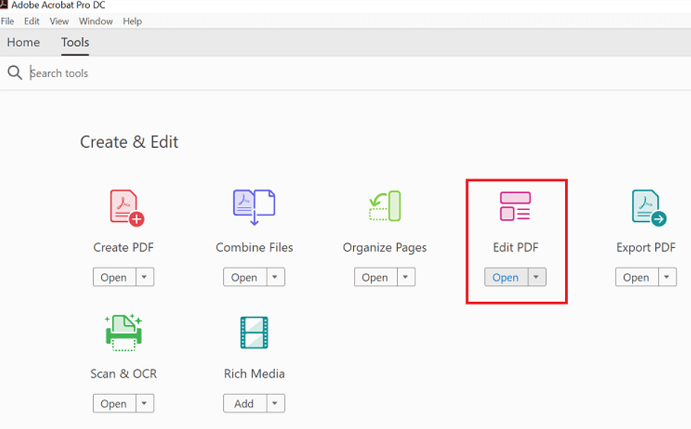Click the "Combine Files" label text
Image resolution: width=691 pixels, height=429 pixels.
point(254,247)
